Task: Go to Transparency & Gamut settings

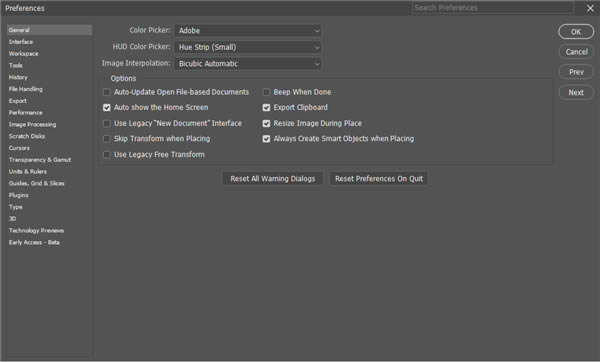Action: (40, 160)
